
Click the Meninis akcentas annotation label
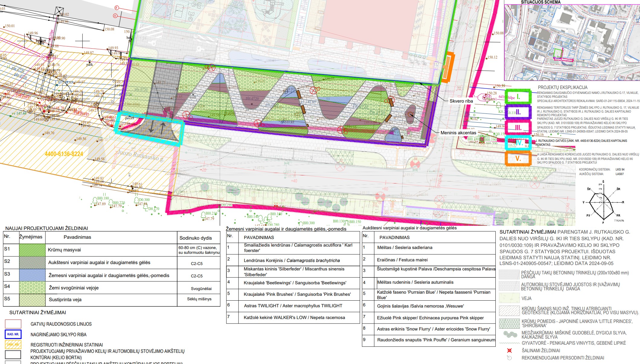[458, 133]
